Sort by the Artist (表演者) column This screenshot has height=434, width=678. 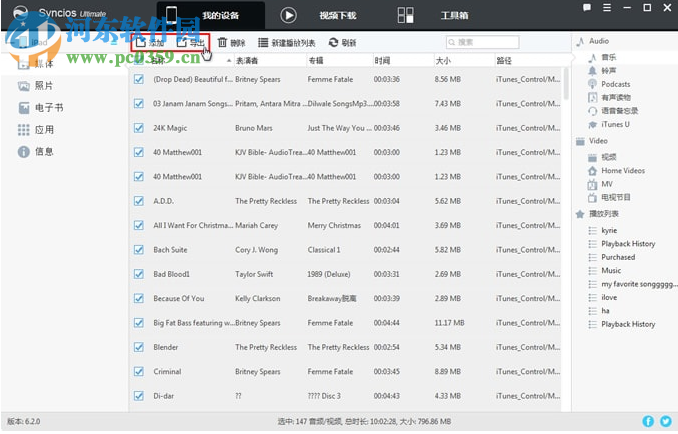point(270,61)
